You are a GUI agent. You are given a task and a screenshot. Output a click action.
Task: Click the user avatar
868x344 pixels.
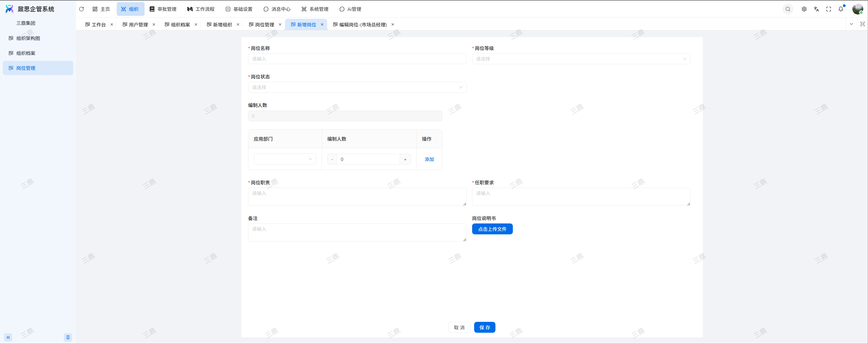[x=857, y=9]
